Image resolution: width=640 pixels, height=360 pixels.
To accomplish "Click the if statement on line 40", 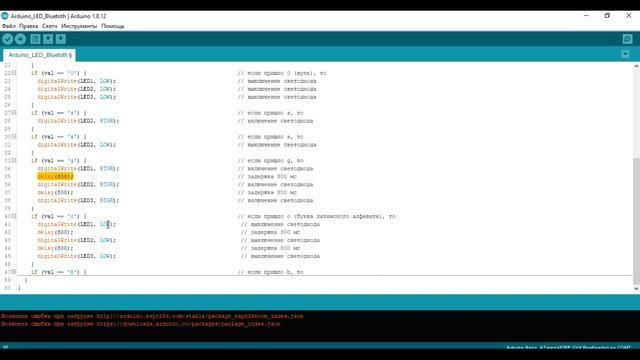I will (x=59, y=216).
